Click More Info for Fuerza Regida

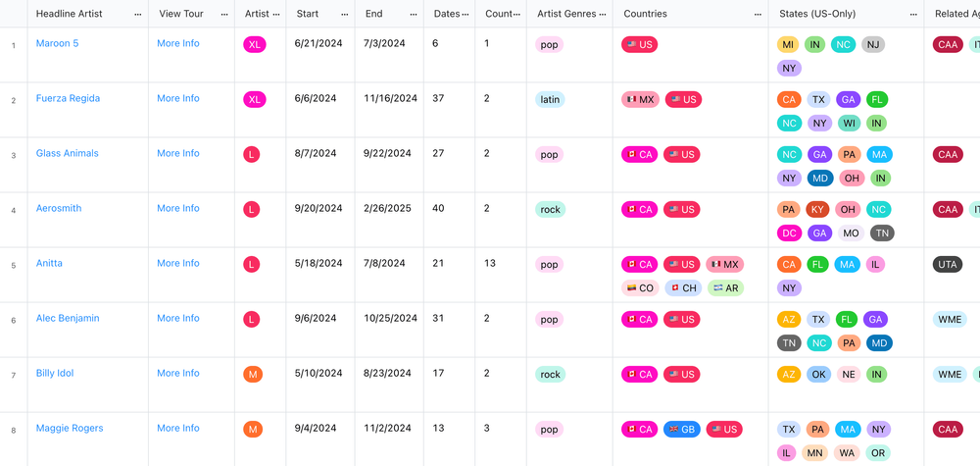178,98
